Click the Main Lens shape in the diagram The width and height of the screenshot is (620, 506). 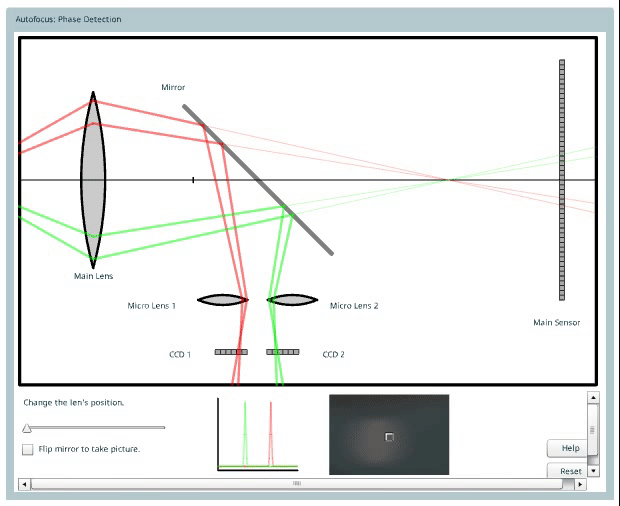(93, 180)
